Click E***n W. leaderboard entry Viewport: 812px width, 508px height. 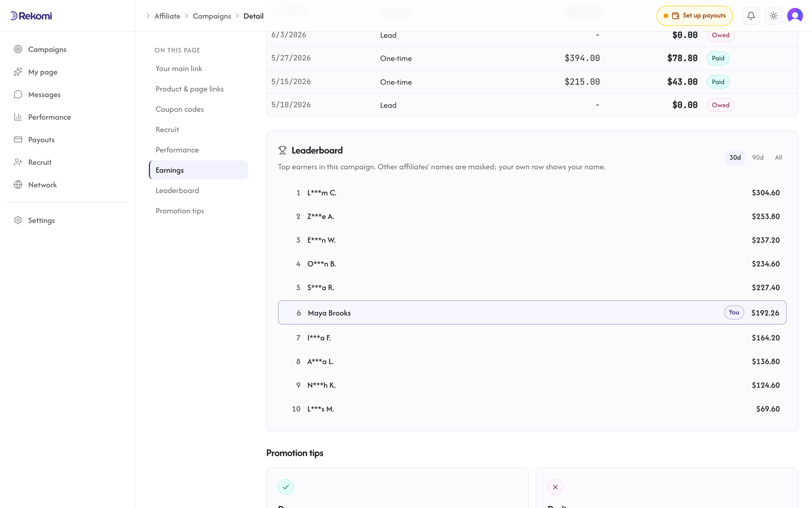point(532,240)
